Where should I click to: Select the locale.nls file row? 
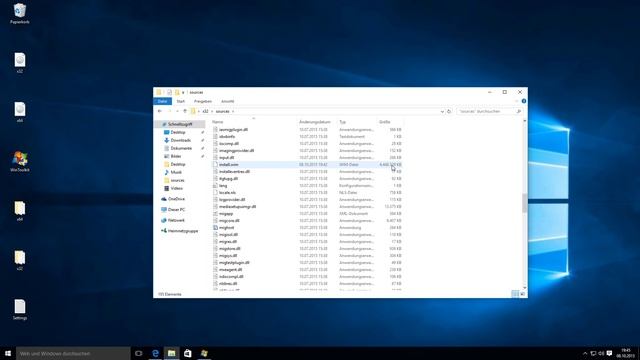coord(307,192)
